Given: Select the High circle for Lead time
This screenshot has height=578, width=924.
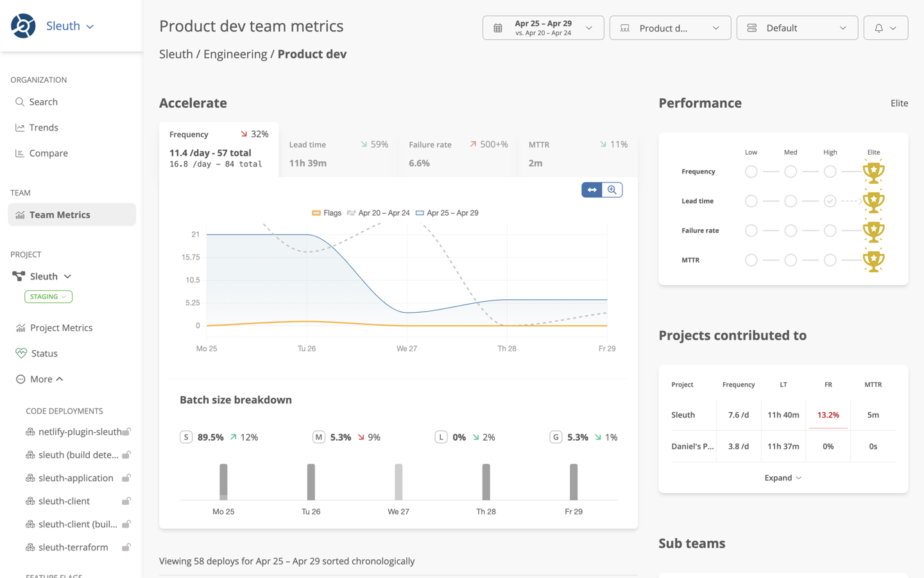Looking at the screenshot, I should point(830,201).
